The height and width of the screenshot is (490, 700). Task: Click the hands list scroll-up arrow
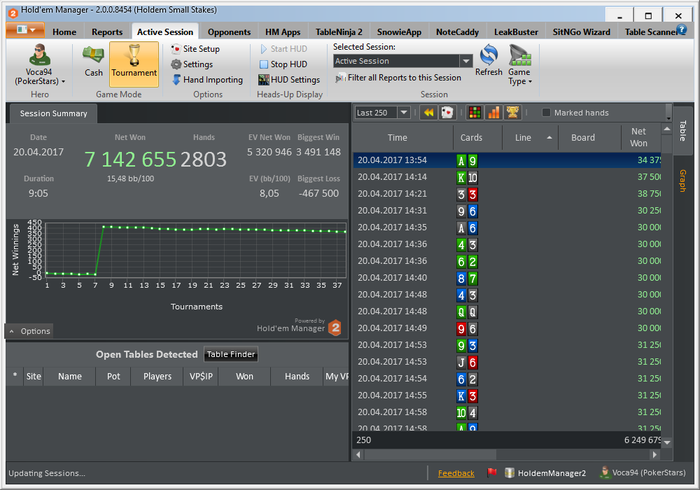667,129
